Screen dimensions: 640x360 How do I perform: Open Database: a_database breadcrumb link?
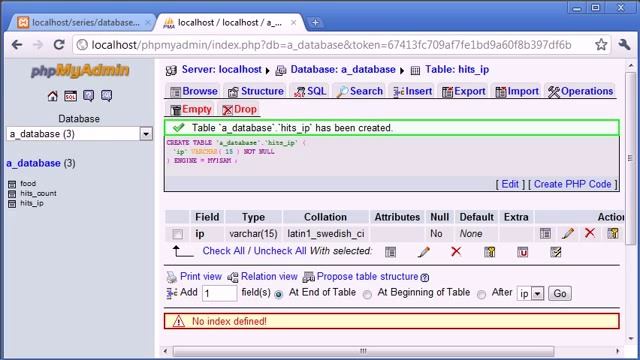343,69
